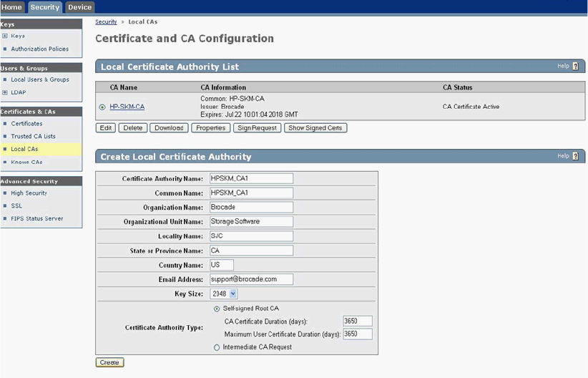Expand the Keys tree item in sidebar
Screen dimensions: 588x378
tap(4, 36)
